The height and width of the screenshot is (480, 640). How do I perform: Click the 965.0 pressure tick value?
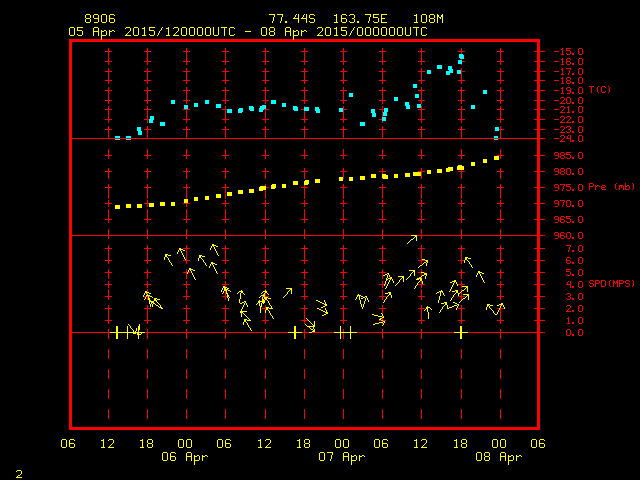569,220
